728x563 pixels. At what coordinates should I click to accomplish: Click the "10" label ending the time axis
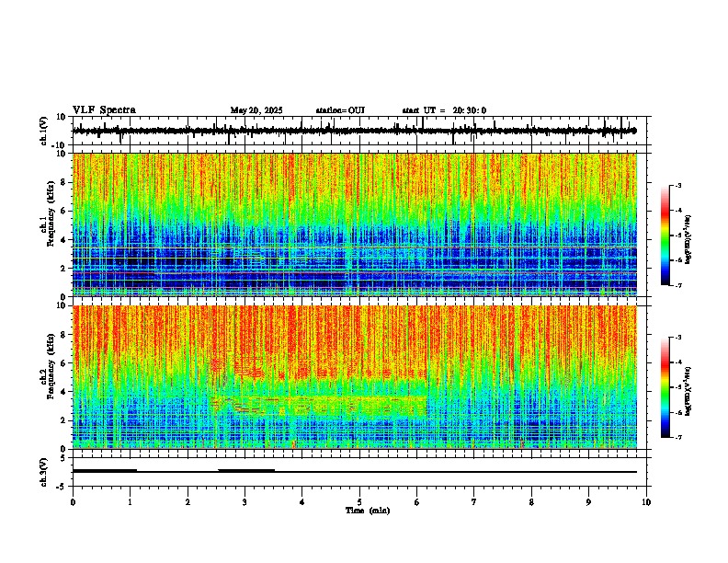tap(646, 502)
